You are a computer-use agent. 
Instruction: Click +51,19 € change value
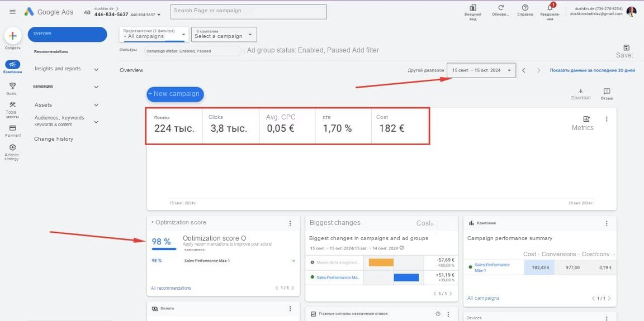446,275
